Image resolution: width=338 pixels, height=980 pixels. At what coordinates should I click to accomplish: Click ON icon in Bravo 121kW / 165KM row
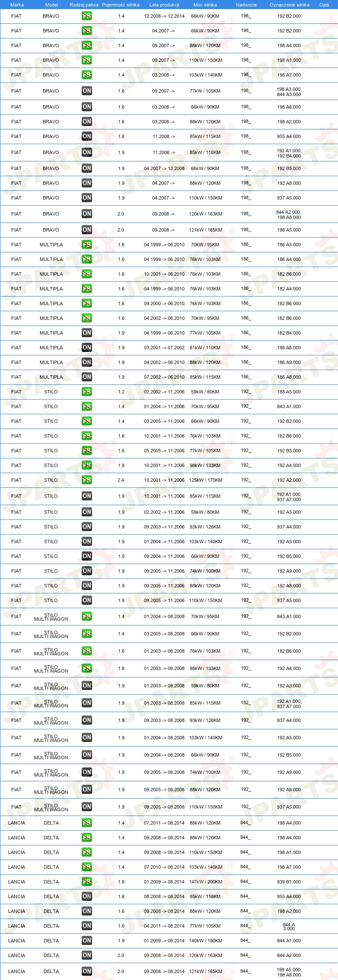(x=86, y=230)
